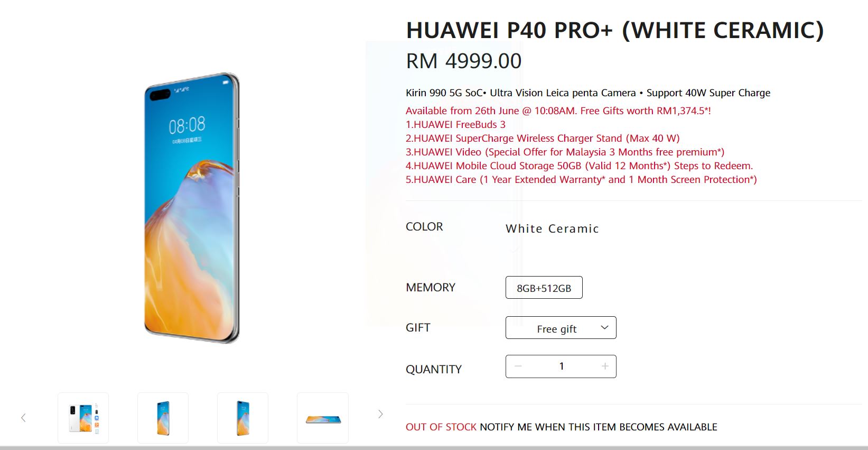Select the second phone thumbnail
The width and height of the screenshot is (868, 450).
163,418
